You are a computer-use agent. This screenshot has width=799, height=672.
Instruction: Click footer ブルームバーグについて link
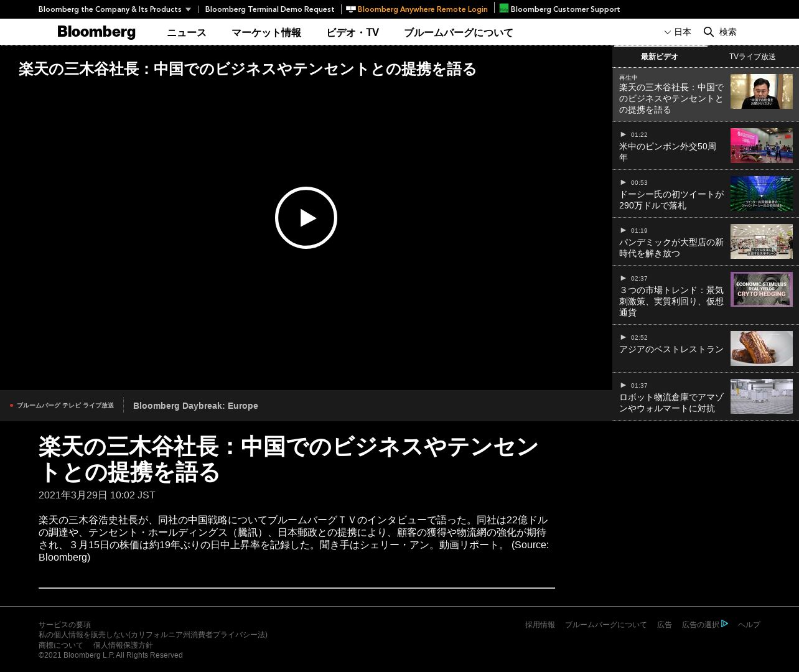pos(606,625)
